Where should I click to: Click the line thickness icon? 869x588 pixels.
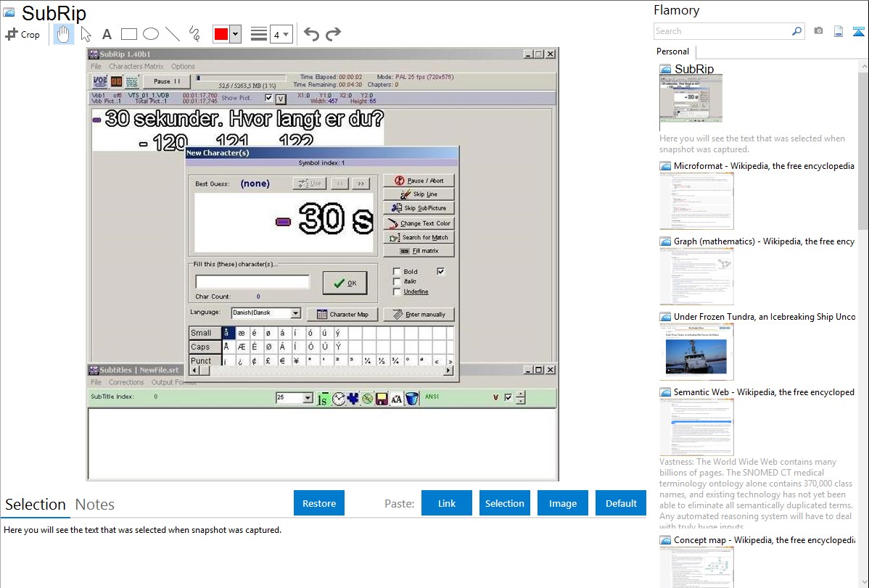259,34
